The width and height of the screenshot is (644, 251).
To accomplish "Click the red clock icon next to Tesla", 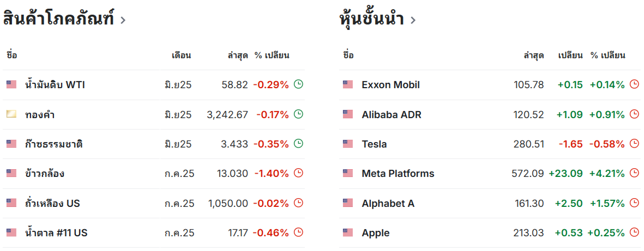I will tap(635, 144).
